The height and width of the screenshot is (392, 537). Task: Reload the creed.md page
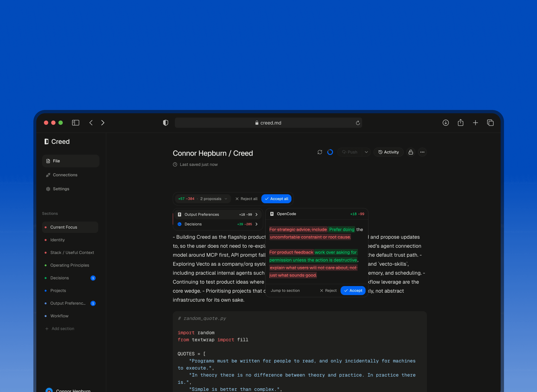tap(358, 123)
